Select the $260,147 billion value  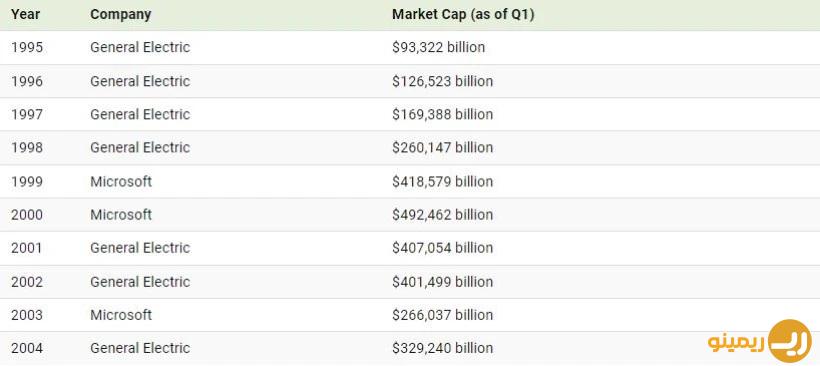442,147
